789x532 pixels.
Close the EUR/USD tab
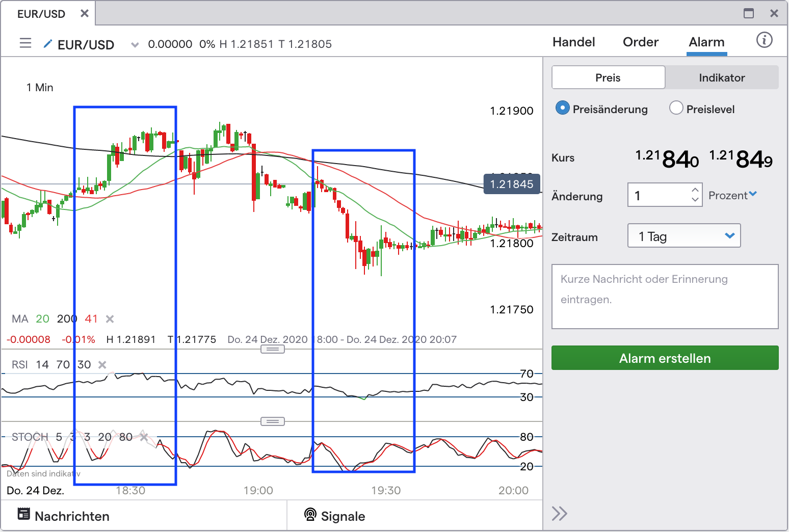pyautogui.click(x=85, y=14)
